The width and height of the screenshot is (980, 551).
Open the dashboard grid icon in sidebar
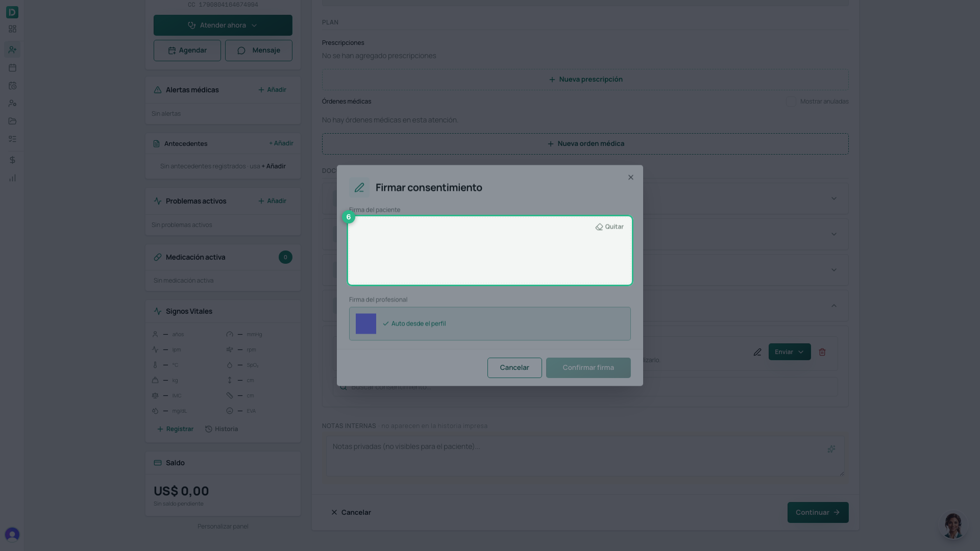tap(12, 29)
